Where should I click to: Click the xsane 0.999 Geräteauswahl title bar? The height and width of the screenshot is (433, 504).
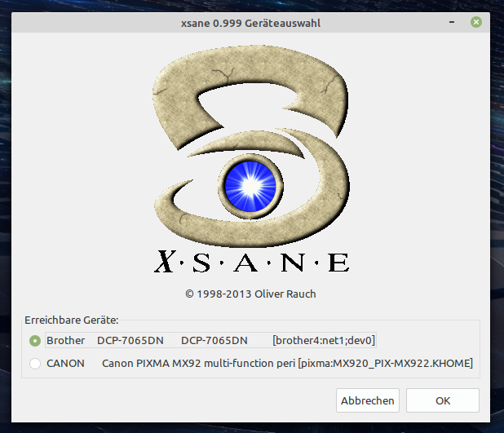(250, 23)
